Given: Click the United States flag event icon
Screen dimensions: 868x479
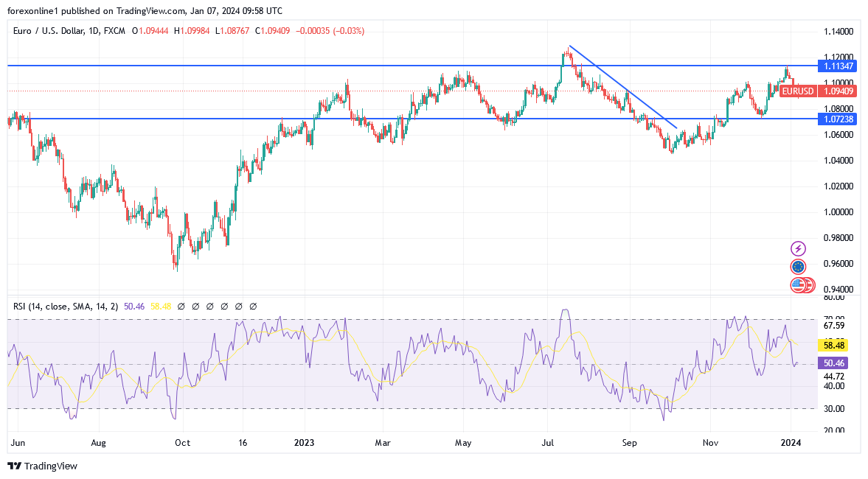Looking at the screenshot, I should (798, 284).
